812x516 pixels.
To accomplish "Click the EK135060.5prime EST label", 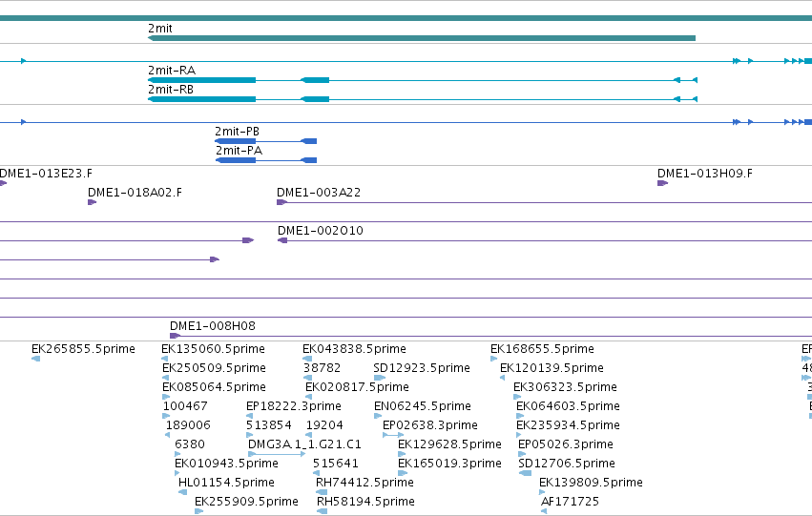I will pyautogui.click(x=214, y=349).
